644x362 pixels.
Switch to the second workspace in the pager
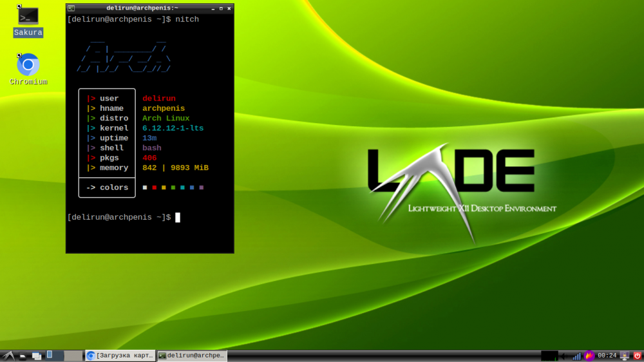click(73, 356)
